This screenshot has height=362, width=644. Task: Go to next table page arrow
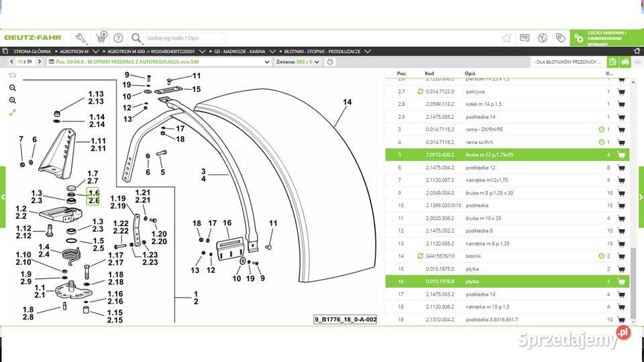pyautogui.click(x=40, y=62)
